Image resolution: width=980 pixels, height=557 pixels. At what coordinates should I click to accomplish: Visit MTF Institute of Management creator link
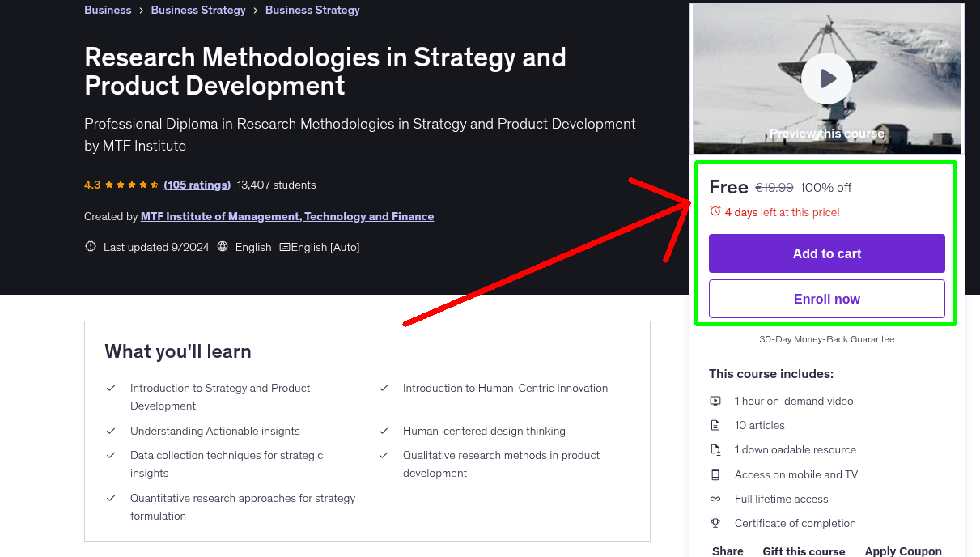pos(287,216)
